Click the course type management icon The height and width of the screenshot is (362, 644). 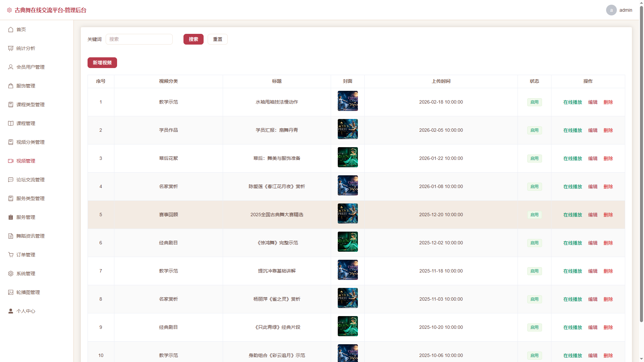[x=11, y=105]
